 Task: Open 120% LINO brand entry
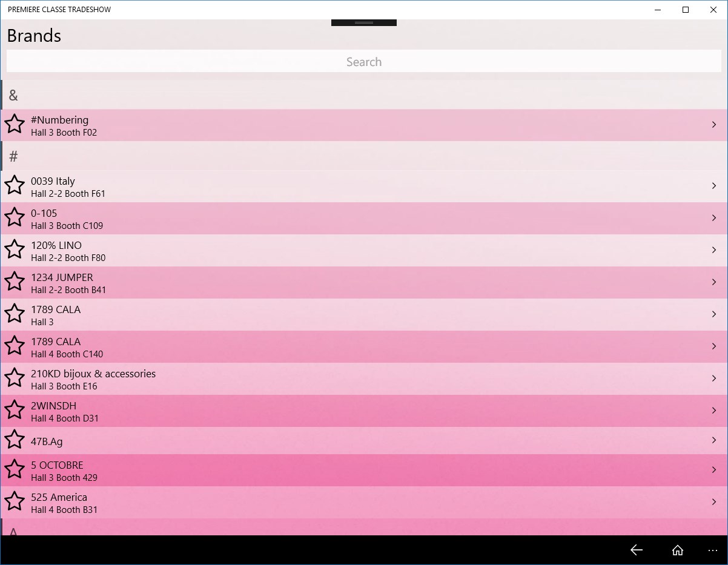click(56, 245)
